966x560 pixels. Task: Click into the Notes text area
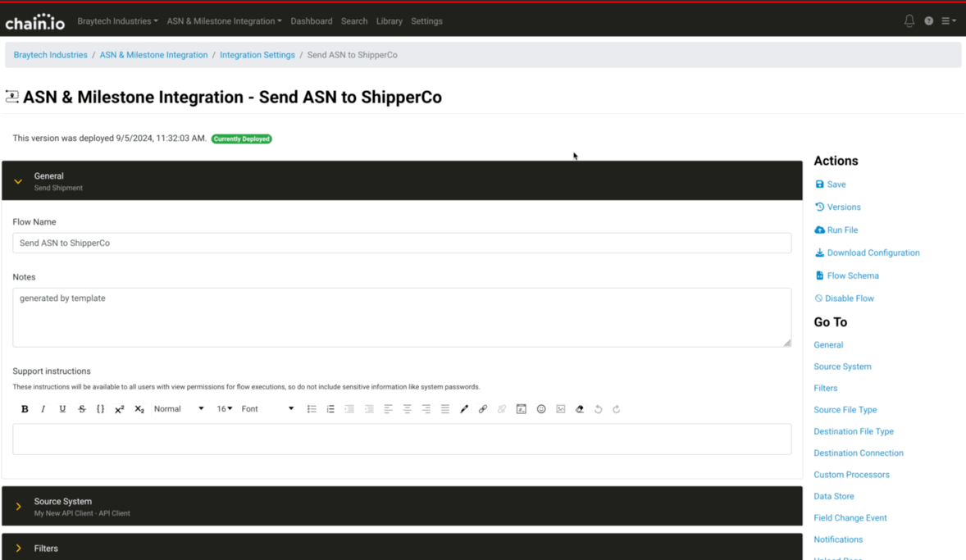(x=402, y=317)
